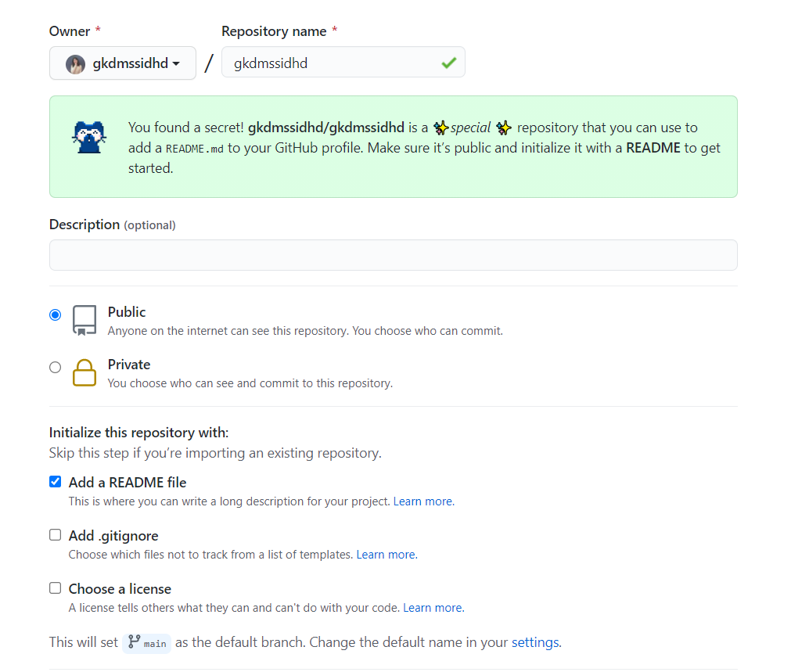
Task: Click the sparkle icon after 'special'
Action: (x=503, y=128)
